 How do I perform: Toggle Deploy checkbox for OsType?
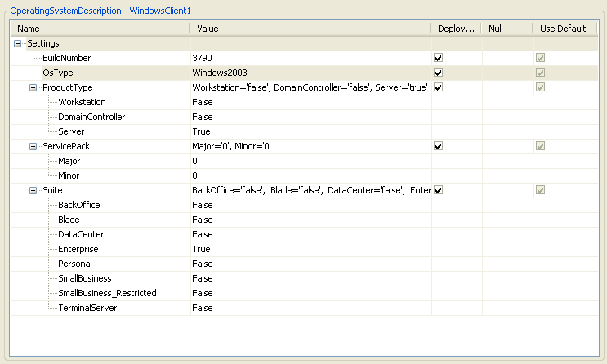pos(439,73)
